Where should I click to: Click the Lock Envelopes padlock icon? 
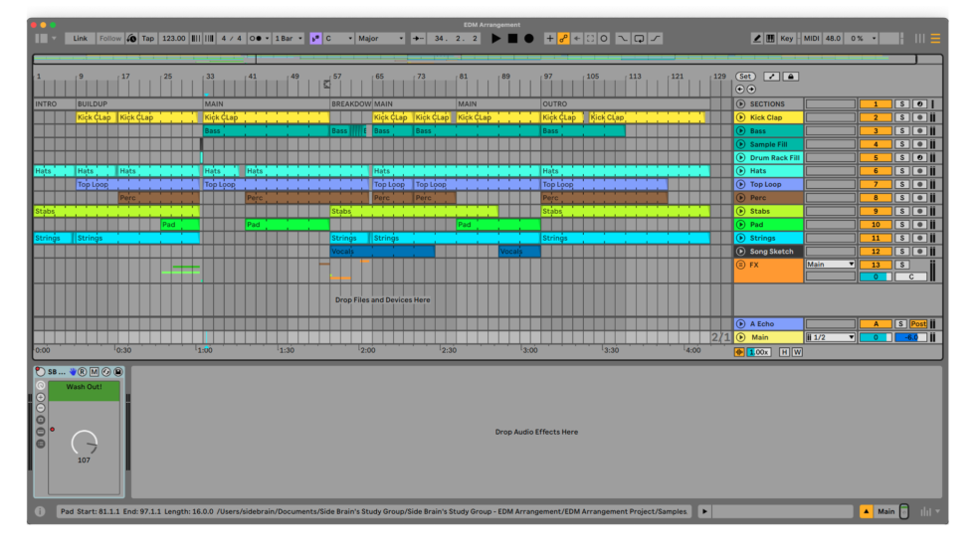point(790,77)
